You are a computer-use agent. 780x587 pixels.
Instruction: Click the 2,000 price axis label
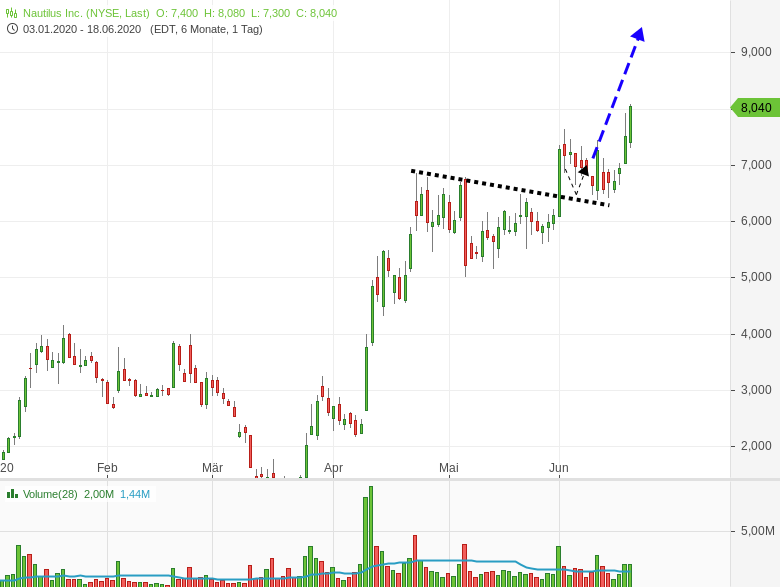coord(756,446)
